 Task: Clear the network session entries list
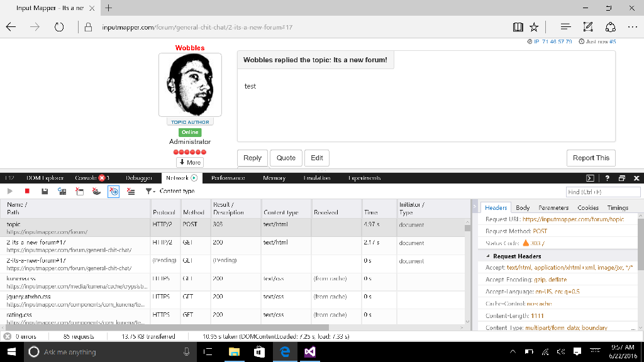[131, 191]
